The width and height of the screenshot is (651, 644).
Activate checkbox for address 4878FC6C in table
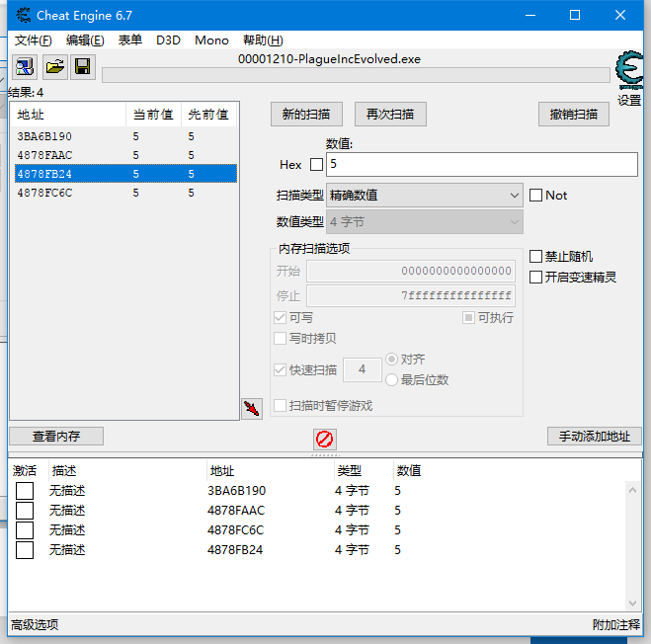25,530
